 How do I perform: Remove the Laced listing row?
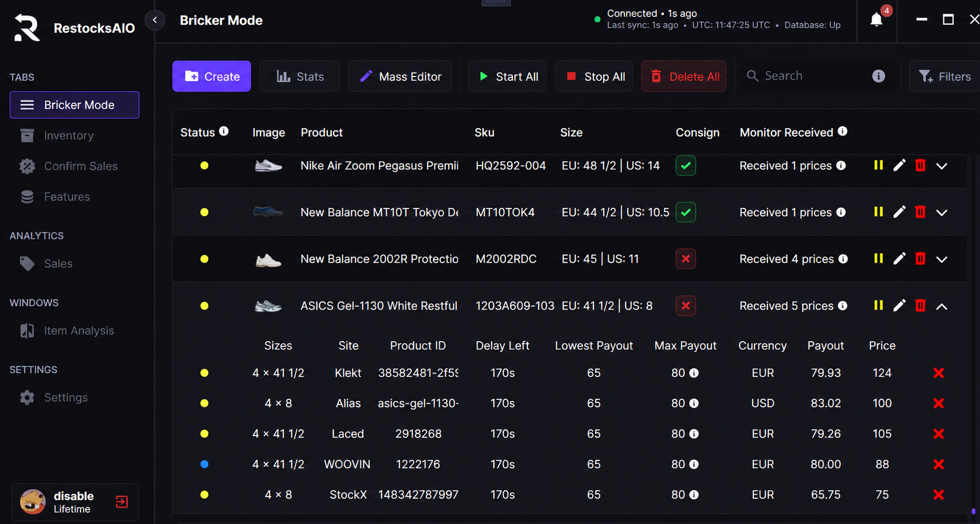tap(938, 434)
